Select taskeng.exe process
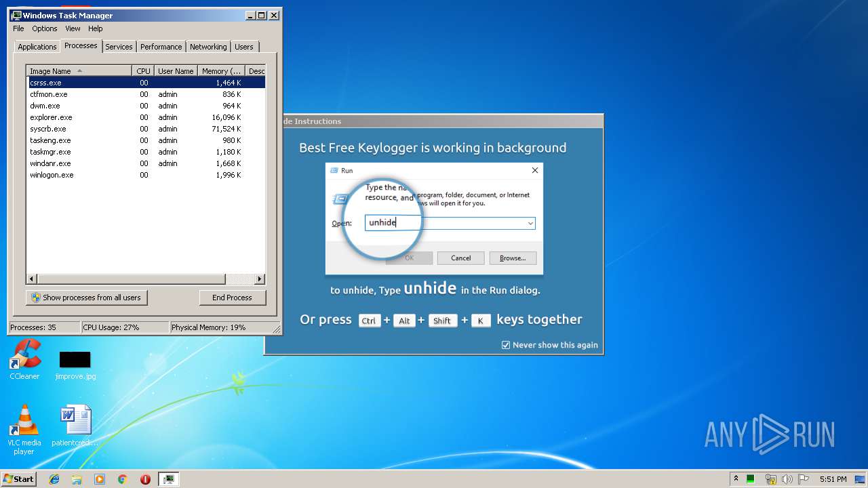This screenshot has height=488, width=868. [x=146, y=140]
